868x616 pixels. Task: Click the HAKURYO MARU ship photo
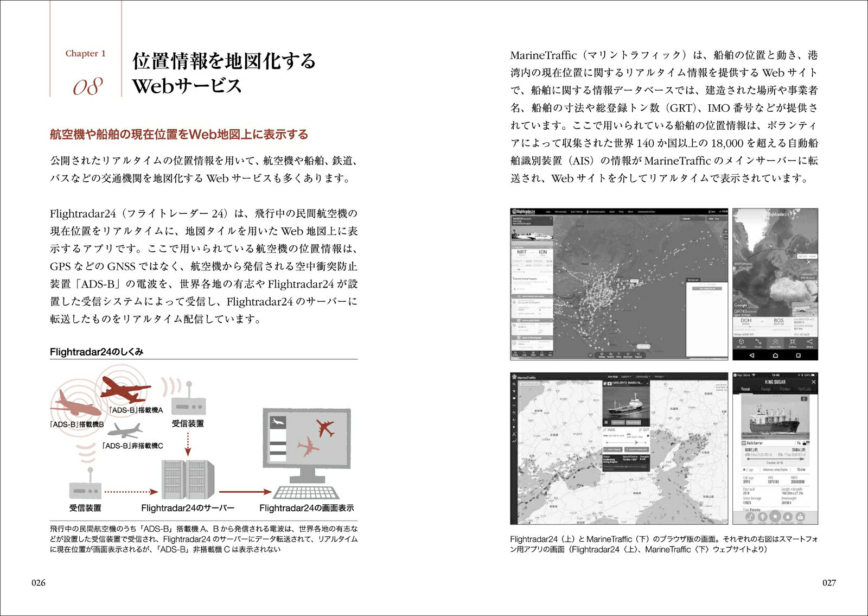pyautogui.click(x=626, y=403)
